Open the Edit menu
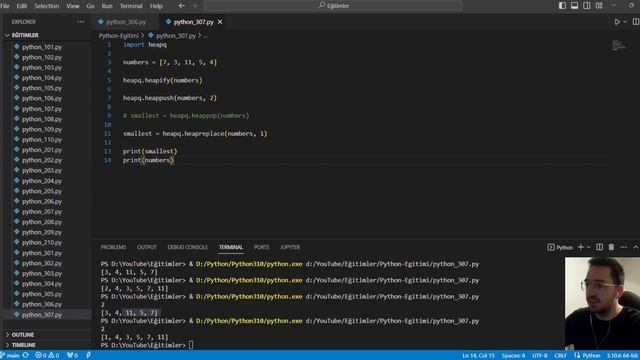 pyautogui.click(x=22, y=6)
